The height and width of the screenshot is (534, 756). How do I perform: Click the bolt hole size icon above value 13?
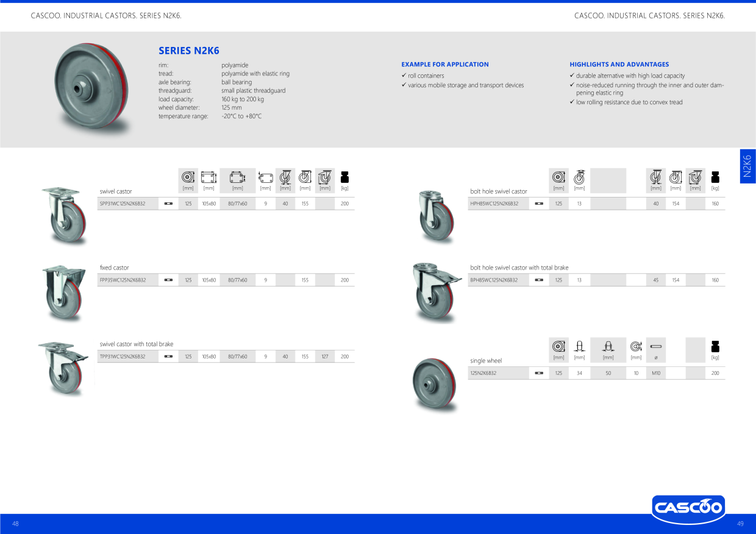pyautogui.click(x=579, y=177)
